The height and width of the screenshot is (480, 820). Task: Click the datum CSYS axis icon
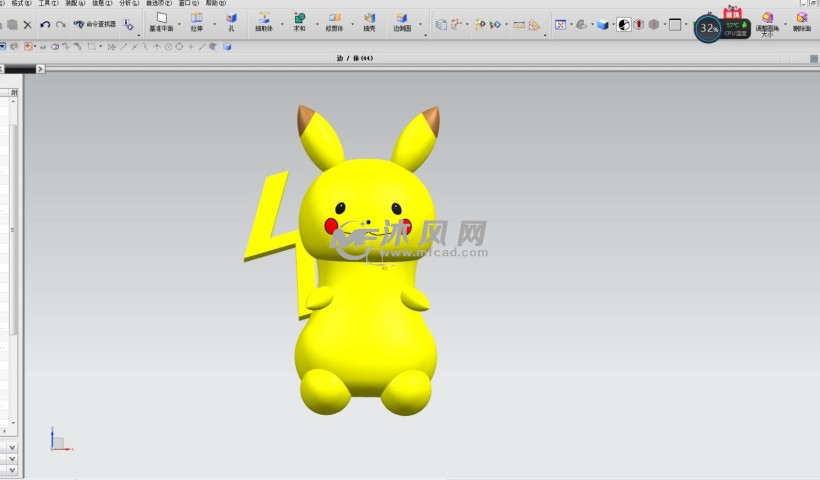point(457,25)
